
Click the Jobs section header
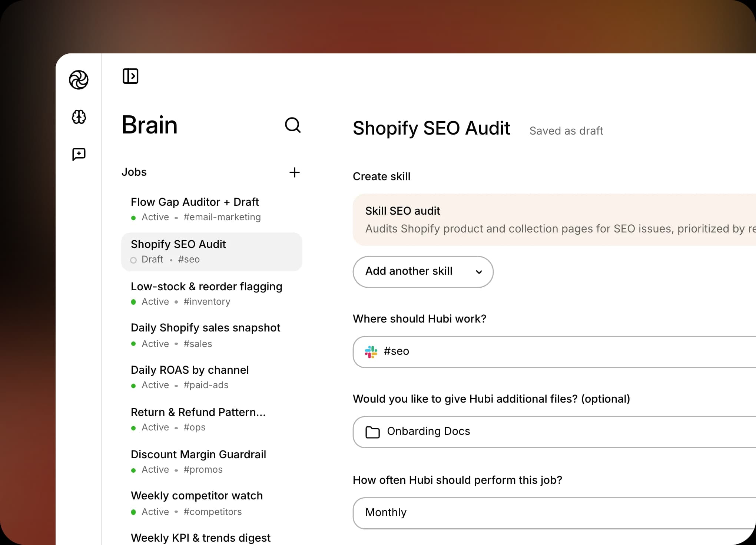tap(134, 172)
